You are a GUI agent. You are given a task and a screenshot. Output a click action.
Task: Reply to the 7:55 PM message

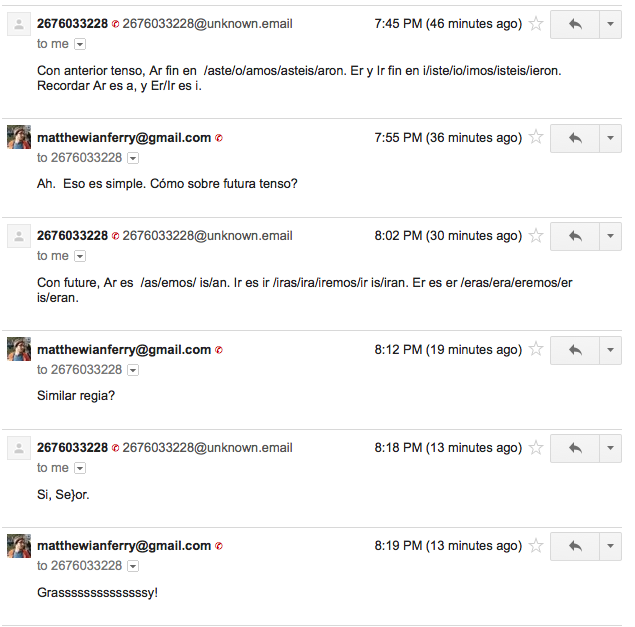(575, 138)
